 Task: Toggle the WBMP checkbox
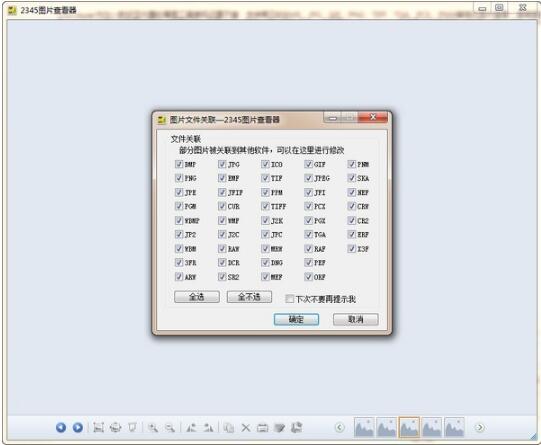coord(179,220)
